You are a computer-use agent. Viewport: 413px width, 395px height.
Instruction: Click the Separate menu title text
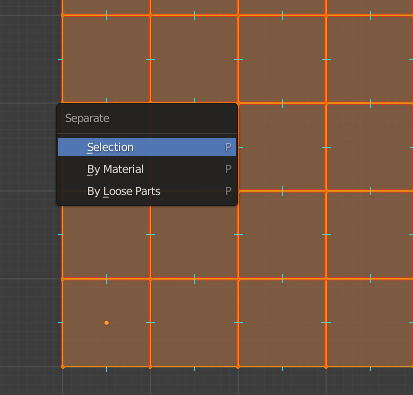pos(87,118)
